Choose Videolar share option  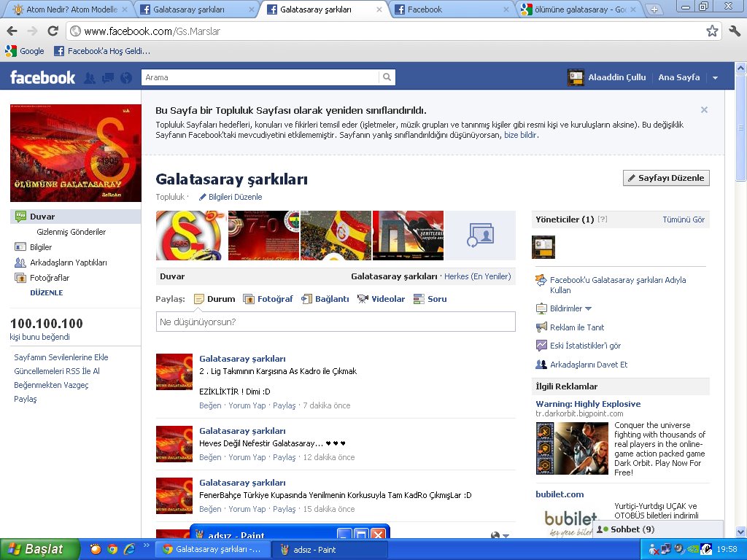coord(381,299)
